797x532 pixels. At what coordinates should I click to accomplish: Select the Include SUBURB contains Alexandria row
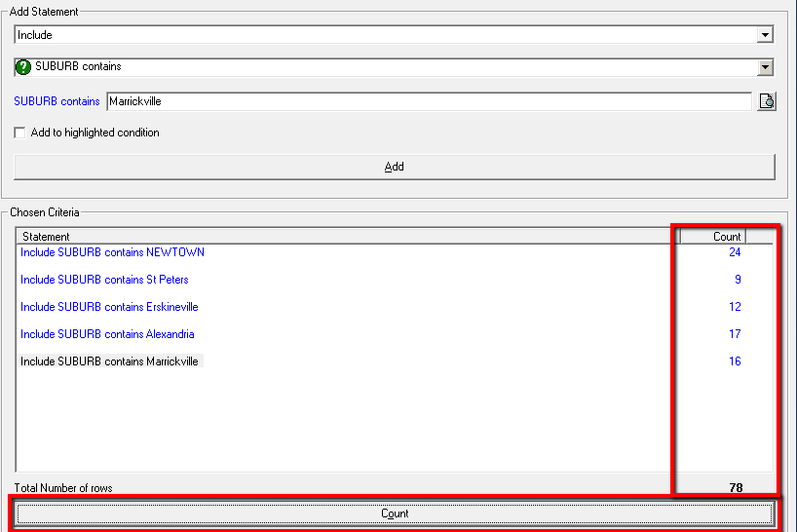107,334
